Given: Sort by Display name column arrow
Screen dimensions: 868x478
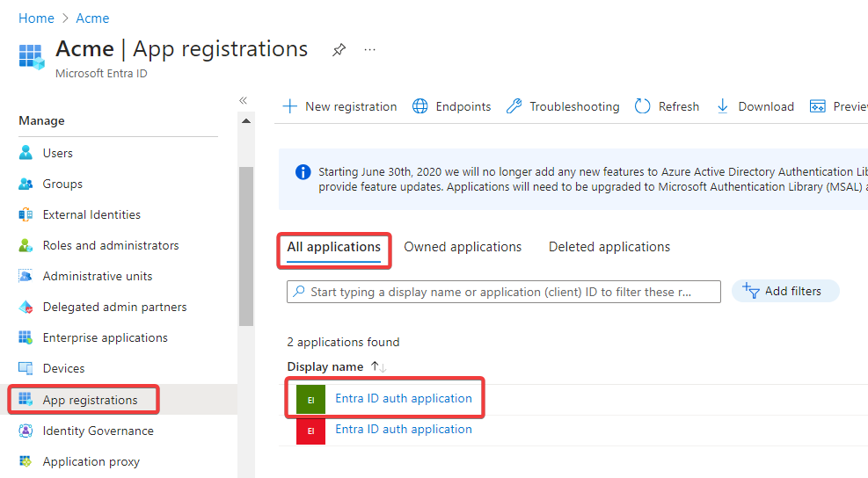Looking at the screenshot, I should [x=378, y=366].
